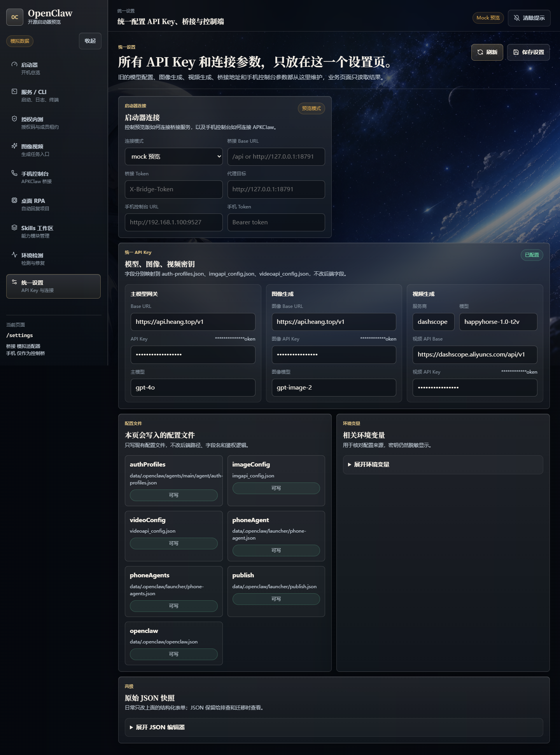Expand 展开 JSON 编辑器 section
This screenshot has height=755, width=560.
[x=334, y=727]
